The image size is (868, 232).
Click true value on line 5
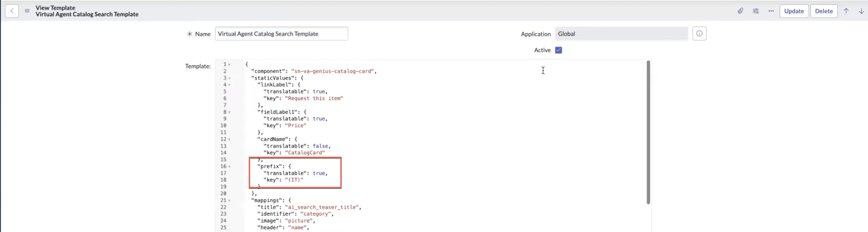(319, 91)
